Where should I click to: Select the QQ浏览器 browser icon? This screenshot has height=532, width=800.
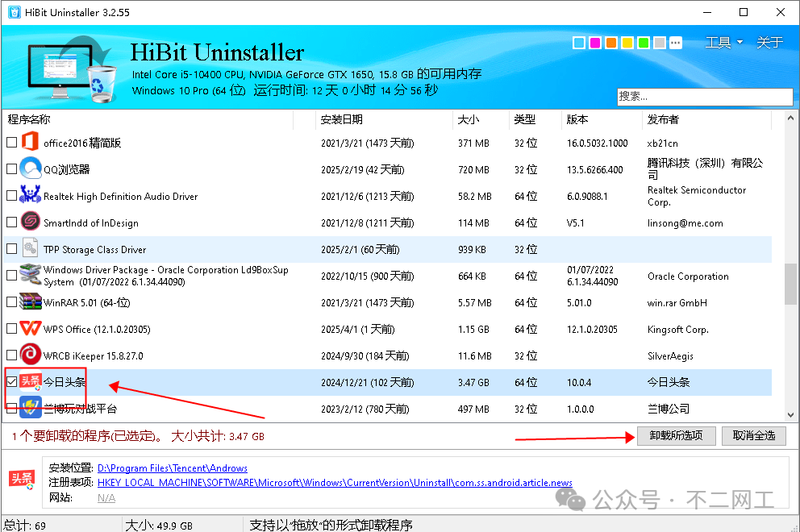[31, 169]
